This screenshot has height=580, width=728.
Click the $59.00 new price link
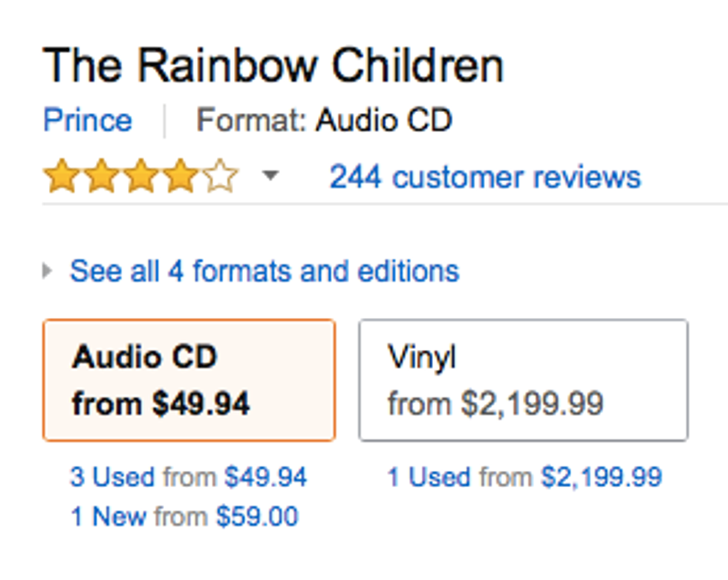(x=257, y=516)
